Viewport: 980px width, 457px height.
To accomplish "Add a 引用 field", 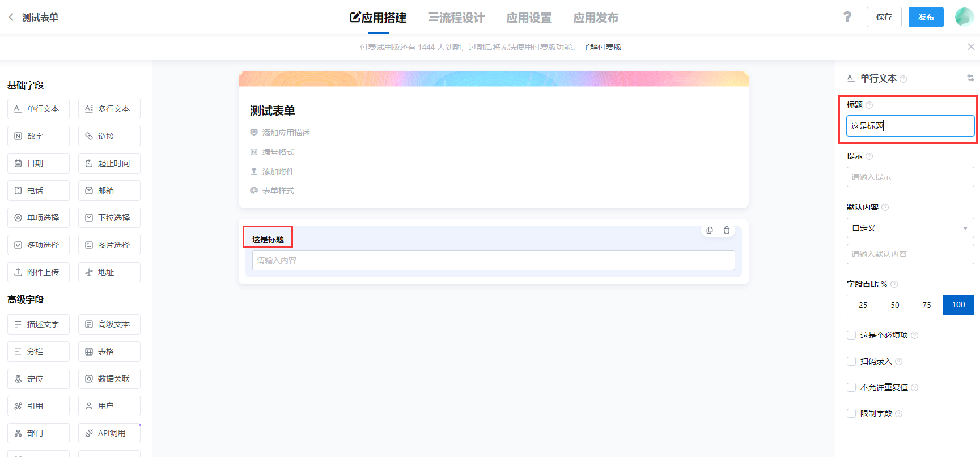I will click(39, 406).
